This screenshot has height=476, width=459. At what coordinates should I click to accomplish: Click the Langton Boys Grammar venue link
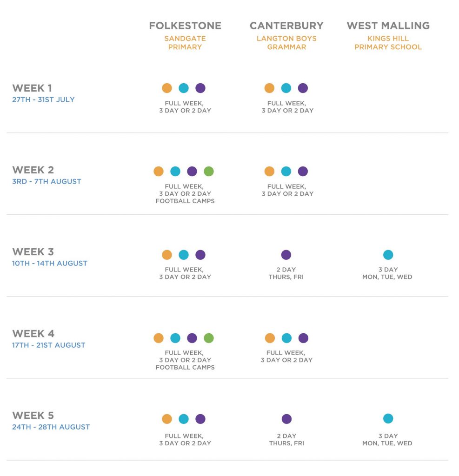(286, 43)
